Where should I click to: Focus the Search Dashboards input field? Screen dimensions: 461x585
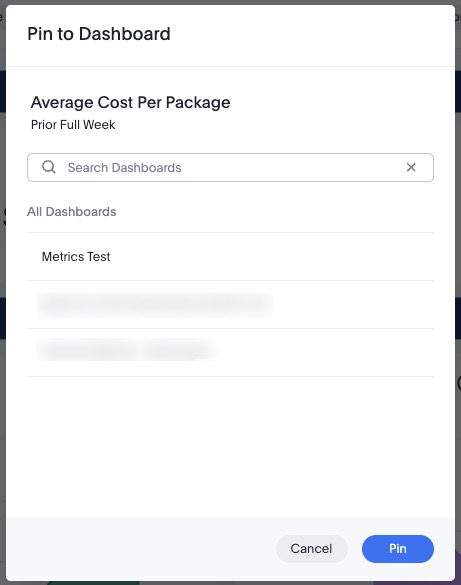pos(230,168)
